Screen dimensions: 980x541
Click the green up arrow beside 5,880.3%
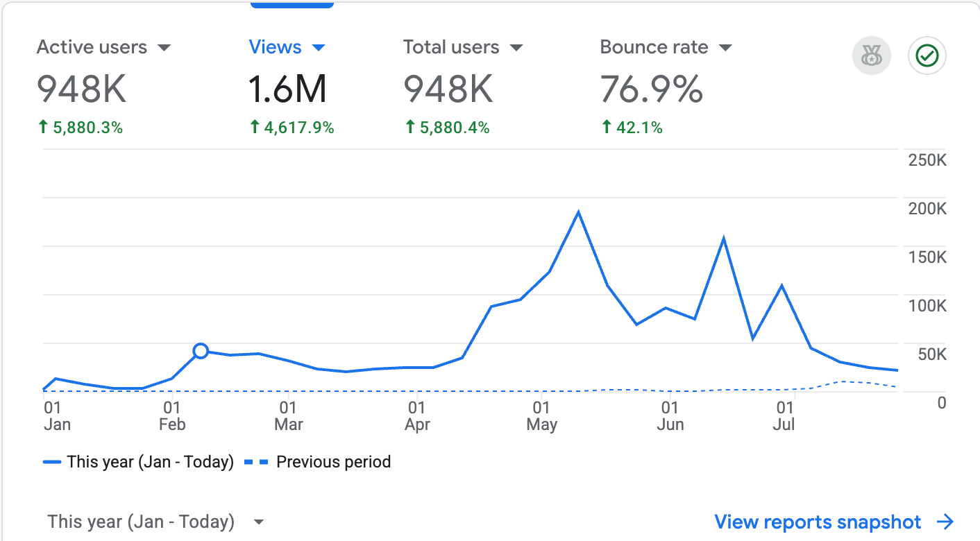point(43,127)
